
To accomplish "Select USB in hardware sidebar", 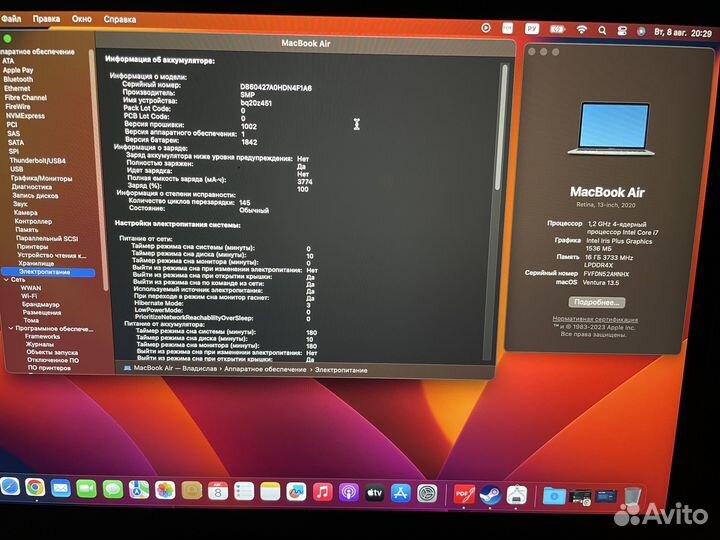I will [x=17, y=169].
